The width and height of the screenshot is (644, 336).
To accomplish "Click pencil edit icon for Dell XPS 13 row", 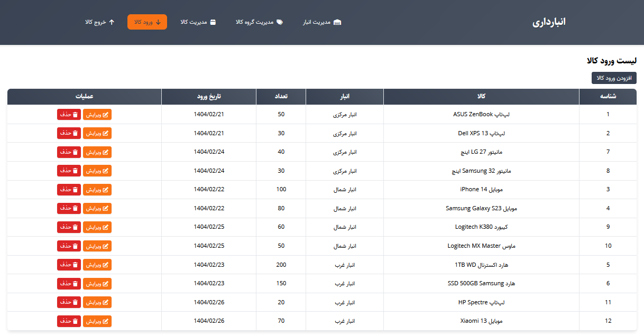I will pyautogui.click(x=106, y=133).
